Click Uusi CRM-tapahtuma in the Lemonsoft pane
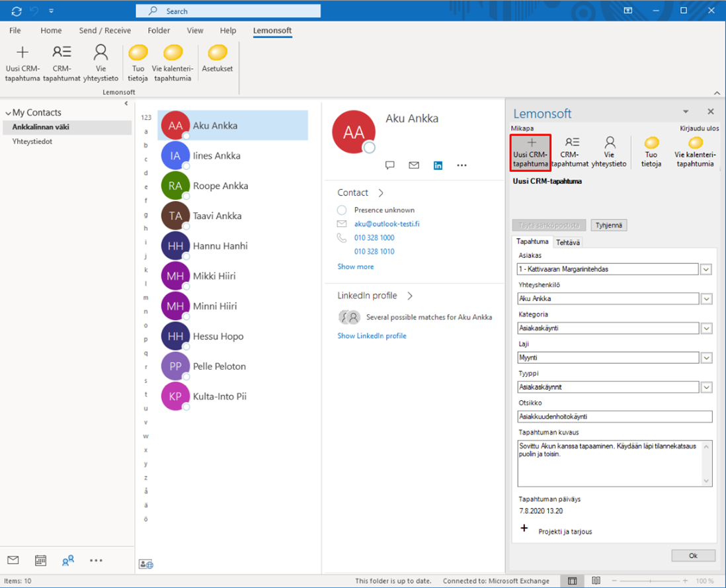This screenshot has height=588, width=726. [x=530, y=152]
